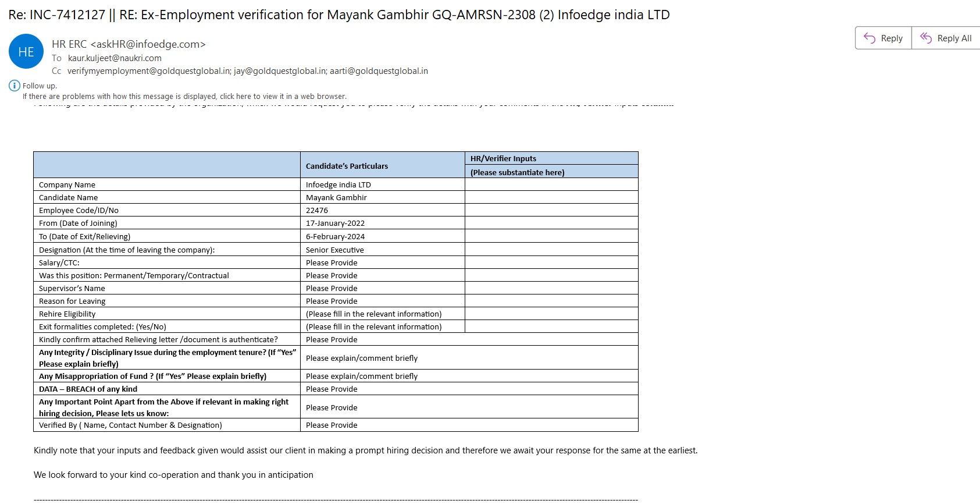The height and width of the screenshot is (504, 980).
Task: Click the Reply button
Action: click(x=883, y=38)
